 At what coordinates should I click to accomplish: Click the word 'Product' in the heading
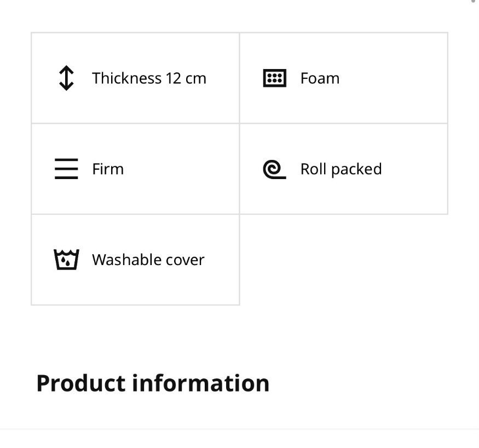click(x=81, y=383)
